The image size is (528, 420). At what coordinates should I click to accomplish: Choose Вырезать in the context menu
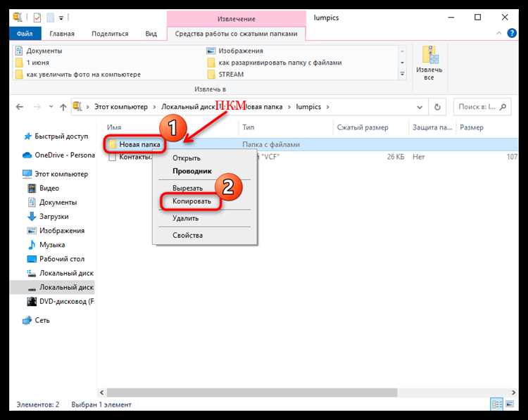click(187, 188)
